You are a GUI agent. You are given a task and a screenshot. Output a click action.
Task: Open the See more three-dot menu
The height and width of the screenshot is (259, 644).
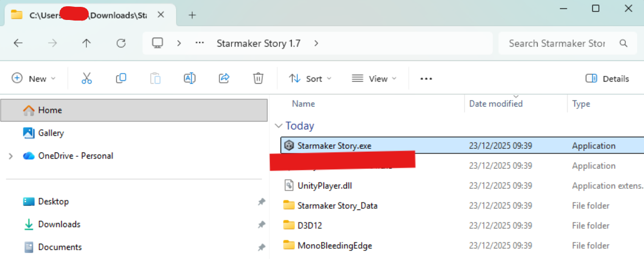coord(426,79)
